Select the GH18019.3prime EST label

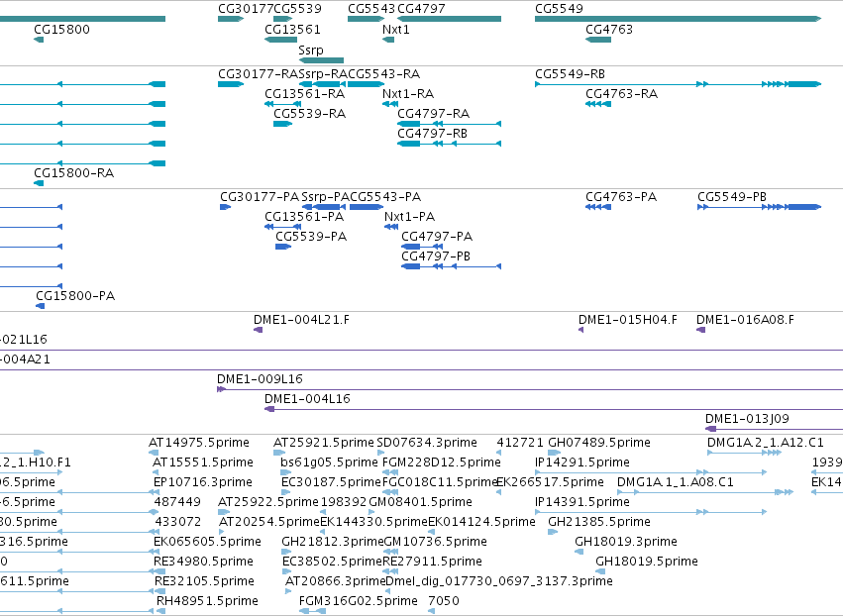point(626,542)
